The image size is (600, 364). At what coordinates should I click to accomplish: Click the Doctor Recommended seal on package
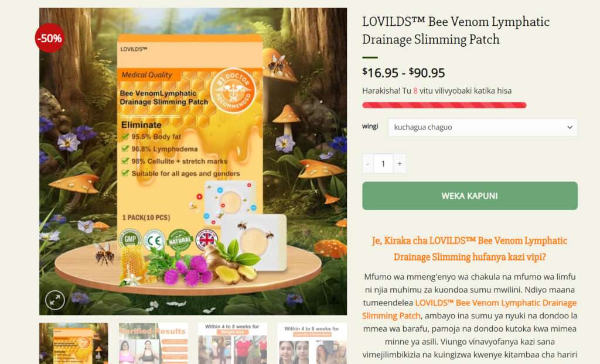pos(233,91)
